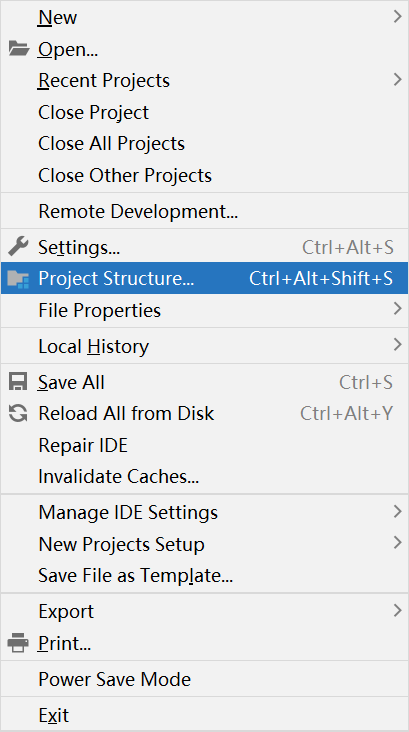Click the printer icon beside Print
409x732 pixels.
click(18, 644)
